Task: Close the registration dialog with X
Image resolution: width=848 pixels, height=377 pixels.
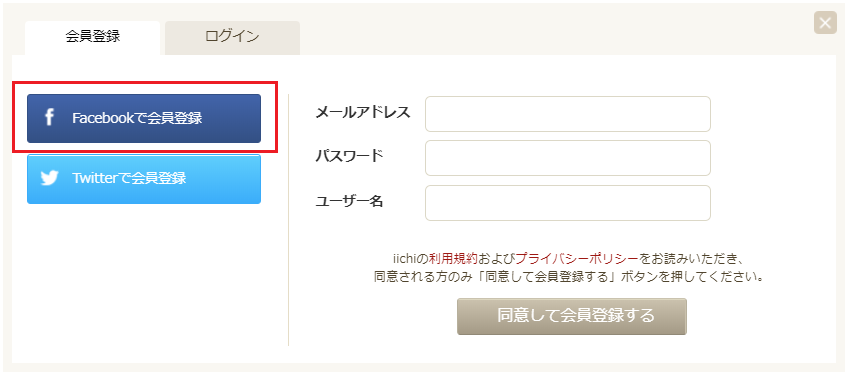Action: coord(825,23)
